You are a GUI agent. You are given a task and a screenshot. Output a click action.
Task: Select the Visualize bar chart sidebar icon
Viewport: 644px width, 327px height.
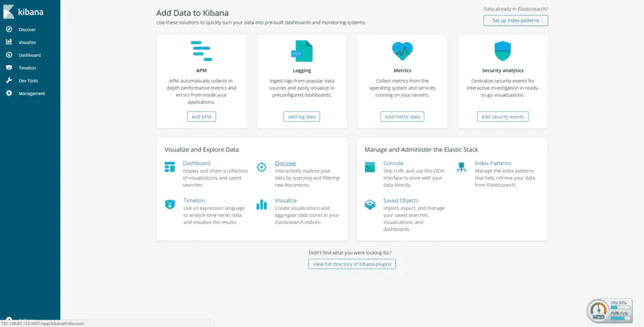coord(9,42)
